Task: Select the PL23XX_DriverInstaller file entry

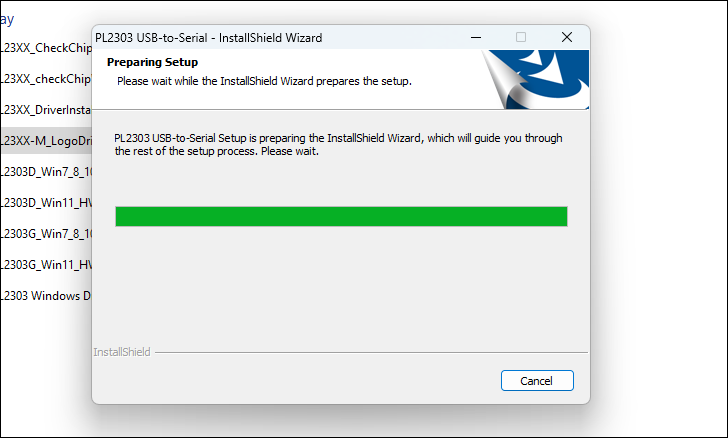Action: (46, 109)
